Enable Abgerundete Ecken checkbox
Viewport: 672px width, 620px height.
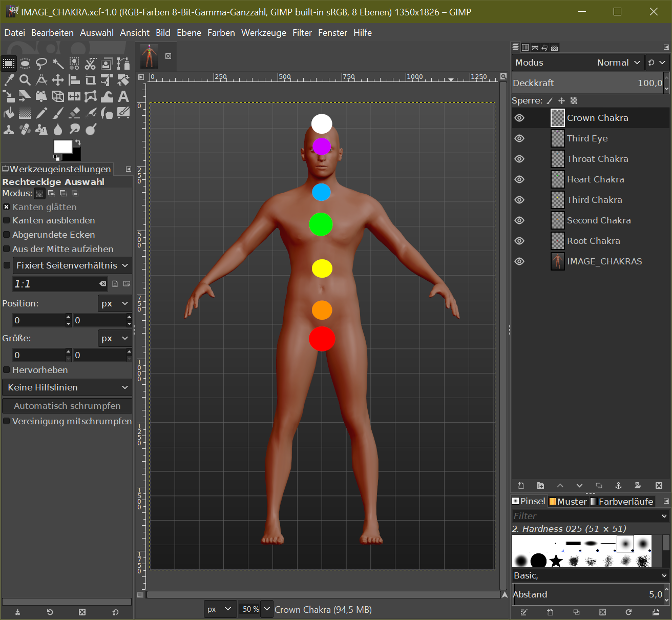click(7, 235)
